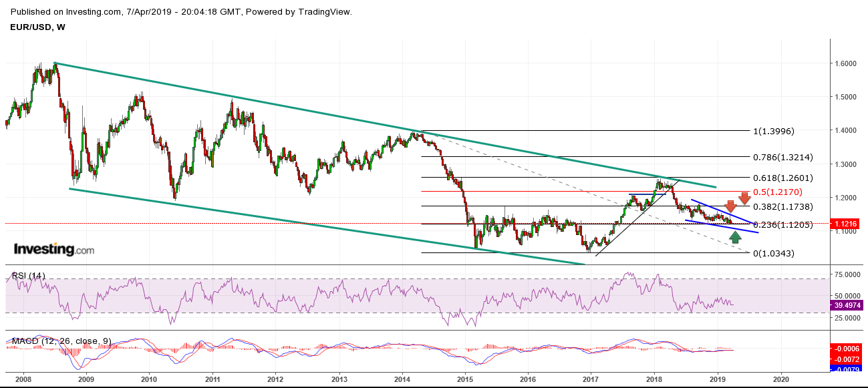Click the 0.786(1.3214) Fibonacci label

pyautogui.click(x=782, y=156)
